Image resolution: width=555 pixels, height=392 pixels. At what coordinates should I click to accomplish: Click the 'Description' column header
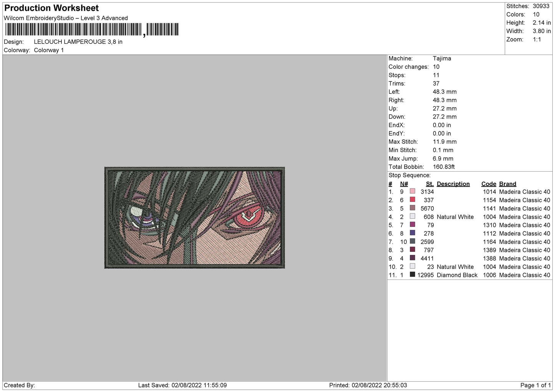click(453, 184)
